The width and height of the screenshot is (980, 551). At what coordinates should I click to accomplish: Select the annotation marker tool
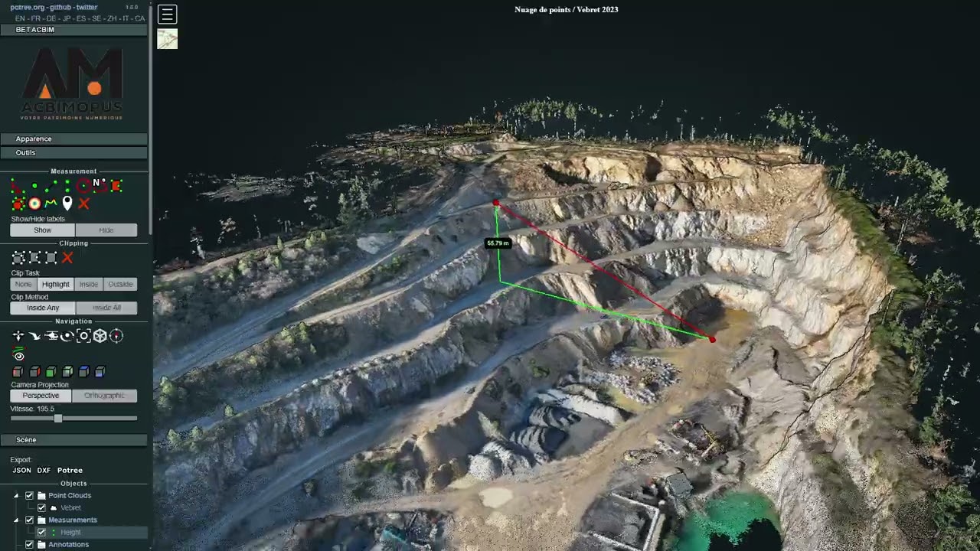tap(67, 204)
